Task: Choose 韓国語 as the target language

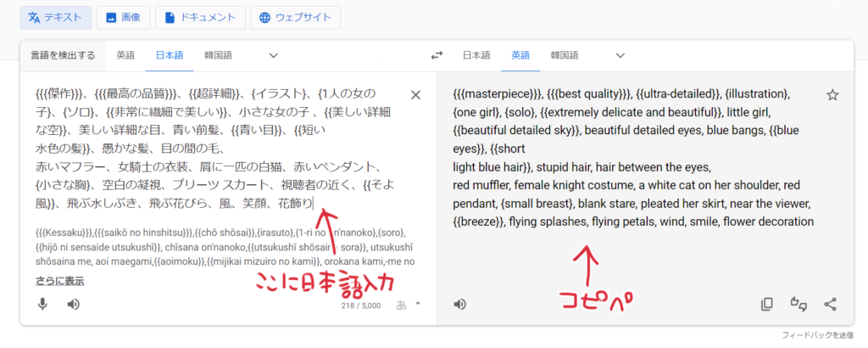Action: 565,56
